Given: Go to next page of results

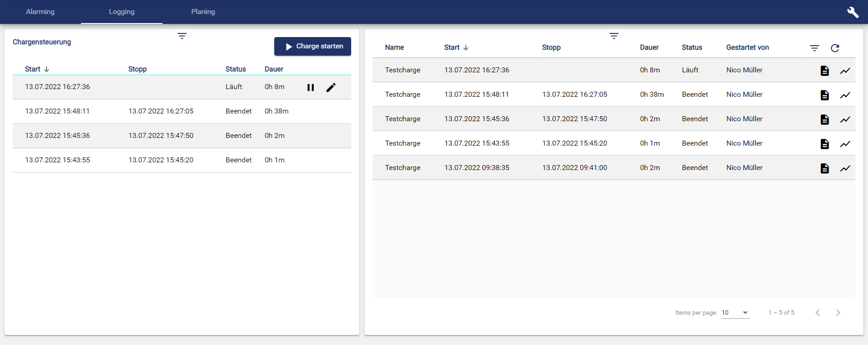Looking at the screenshot, I should tap(838, 312).
